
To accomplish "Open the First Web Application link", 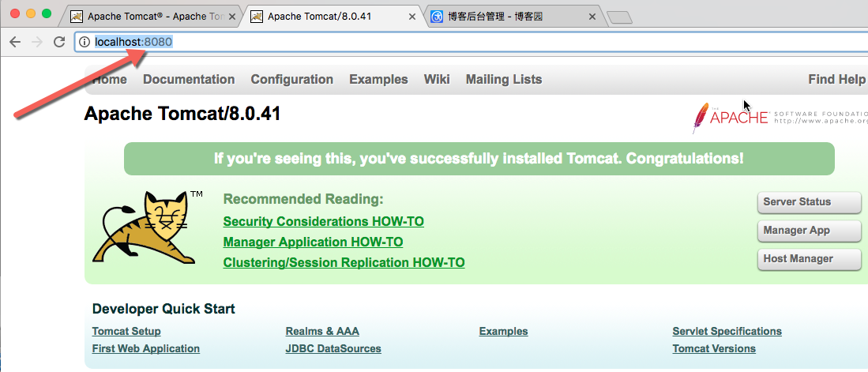I will point(145,349).
